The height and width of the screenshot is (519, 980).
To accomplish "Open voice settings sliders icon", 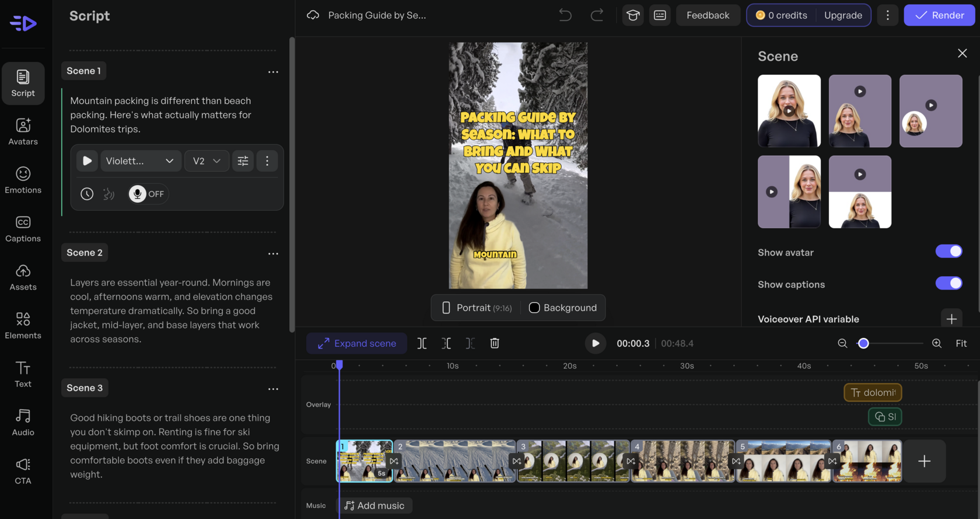I will 243,161.
